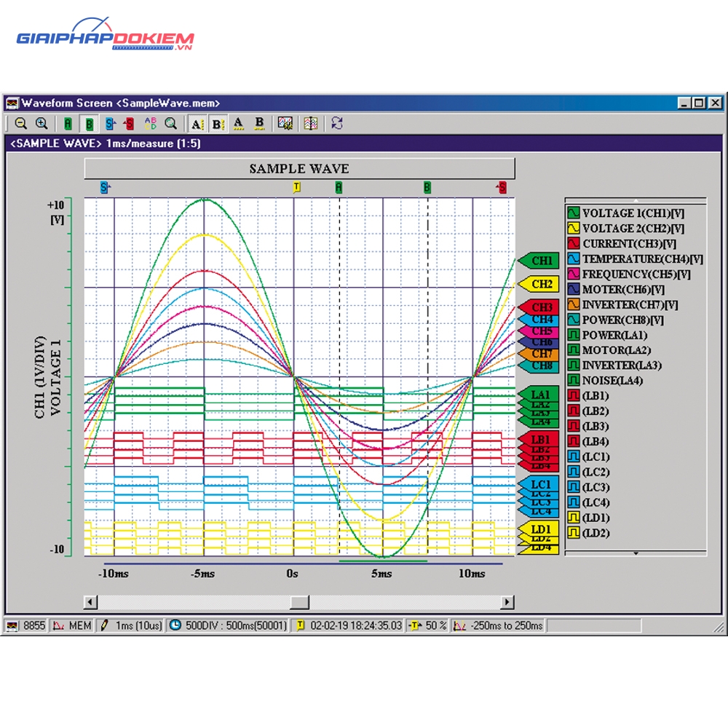Click the blue (LC1) legend icon
The width and height of the screenshot is (728, 728).
tap(574, 457)
